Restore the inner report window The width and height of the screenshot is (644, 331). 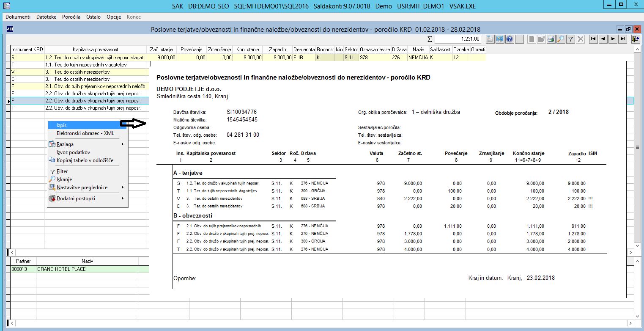point(628,29)
